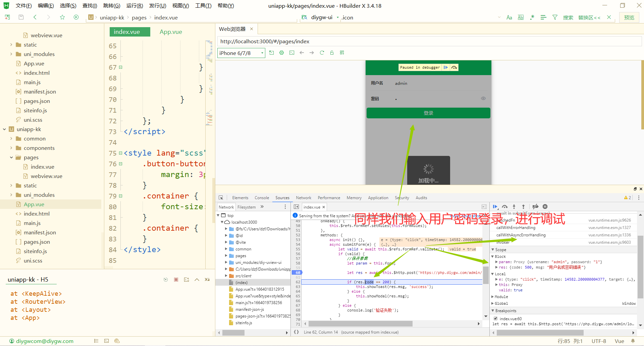Hide the navigator pane toggle icon

point(297,207)
